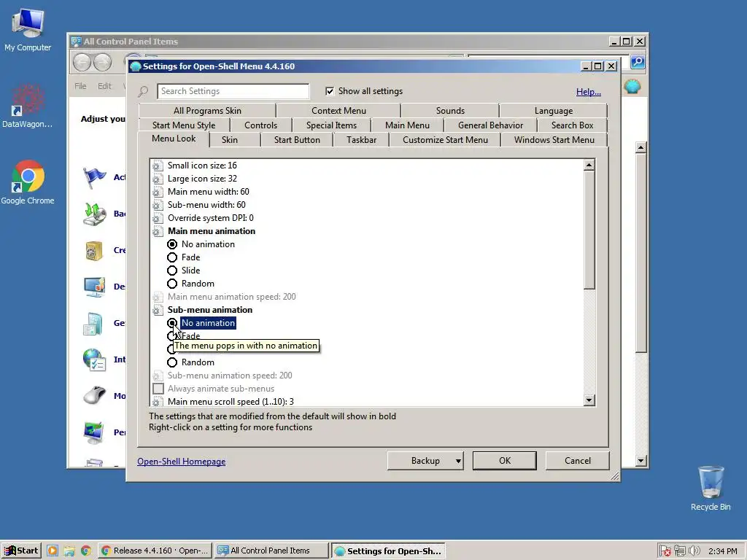Click the network tray icon

[x=680, y=551]
